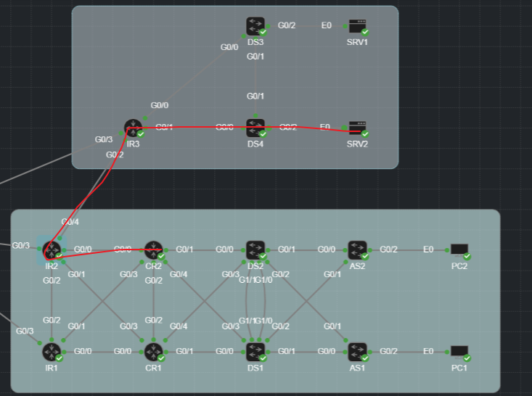Click the G0/2 label left of PC1

point(388,351)
